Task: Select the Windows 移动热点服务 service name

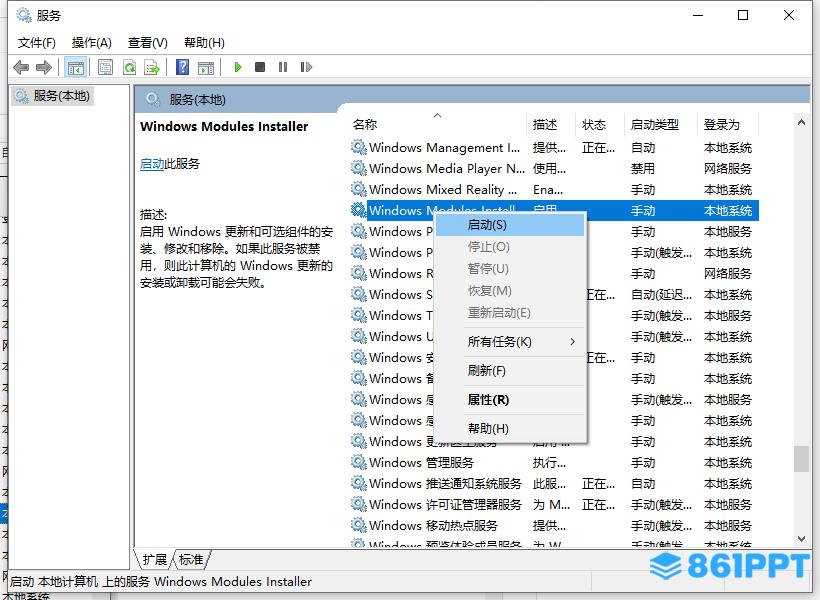Action: (433, 525)
